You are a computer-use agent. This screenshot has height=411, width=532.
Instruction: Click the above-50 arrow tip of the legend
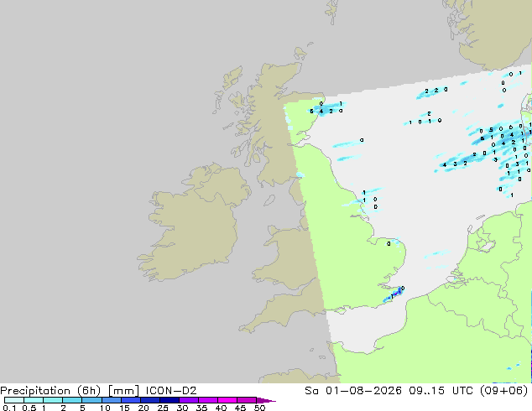coord(266,400)
